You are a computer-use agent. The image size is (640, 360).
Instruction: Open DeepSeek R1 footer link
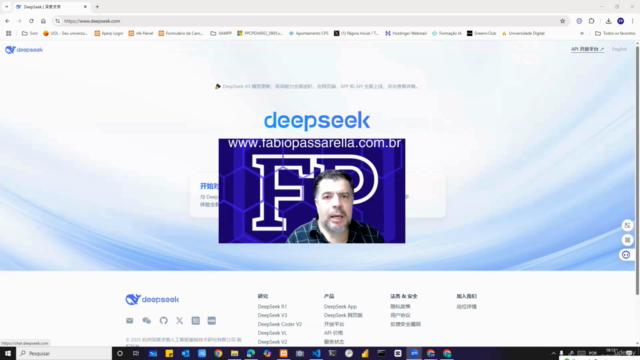click(272, 307)
